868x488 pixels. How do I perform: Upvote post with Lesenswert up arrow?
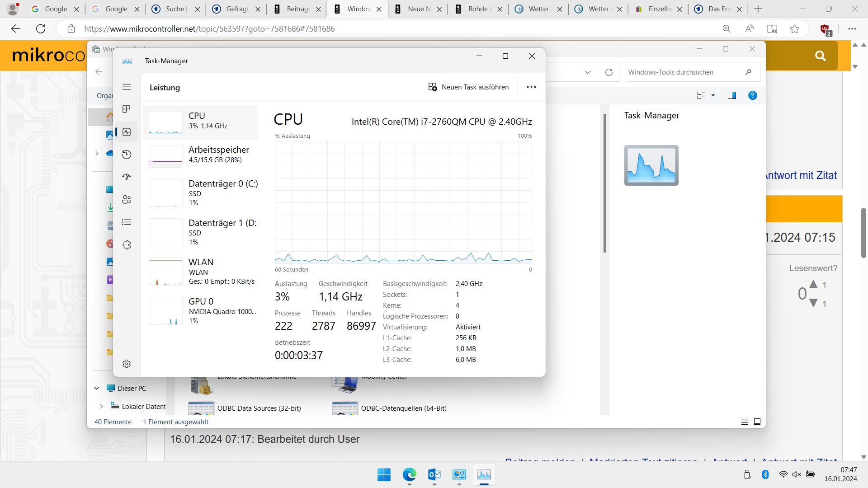coord(813,284)
